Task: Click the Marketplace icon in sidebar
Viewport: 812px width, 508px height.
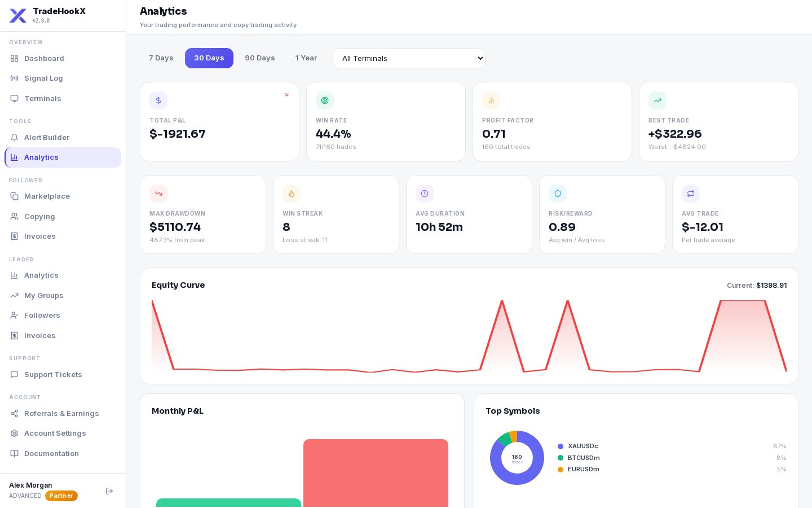Action: [x=15, y=196]
